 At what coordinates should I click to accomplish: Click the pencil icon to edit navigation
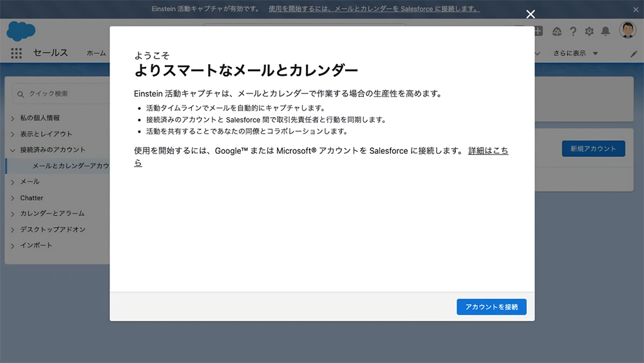633,54
